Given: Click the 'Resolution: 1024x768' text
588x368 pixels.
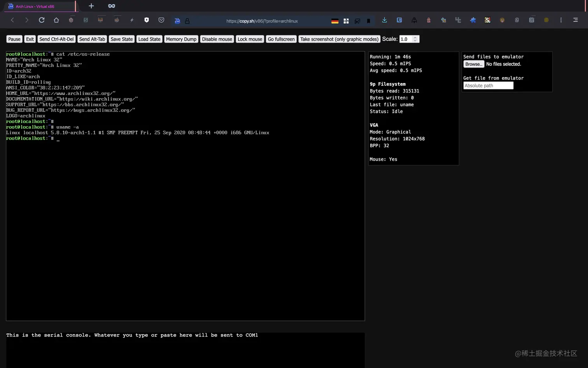Looking at the screenshot, I should (397, 139).
